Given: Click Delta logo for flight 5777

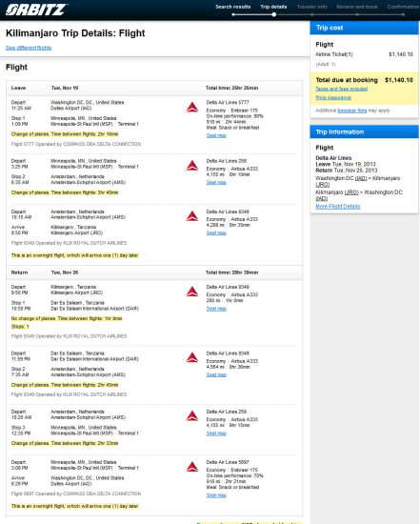Looking at the screenshot, I should (192, 107).
